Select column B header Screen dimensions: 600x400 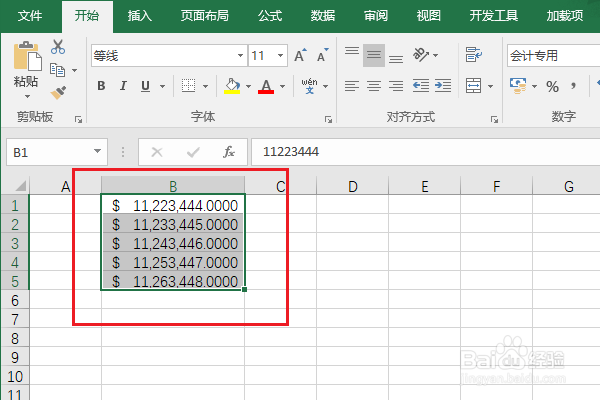pos(173,186)
